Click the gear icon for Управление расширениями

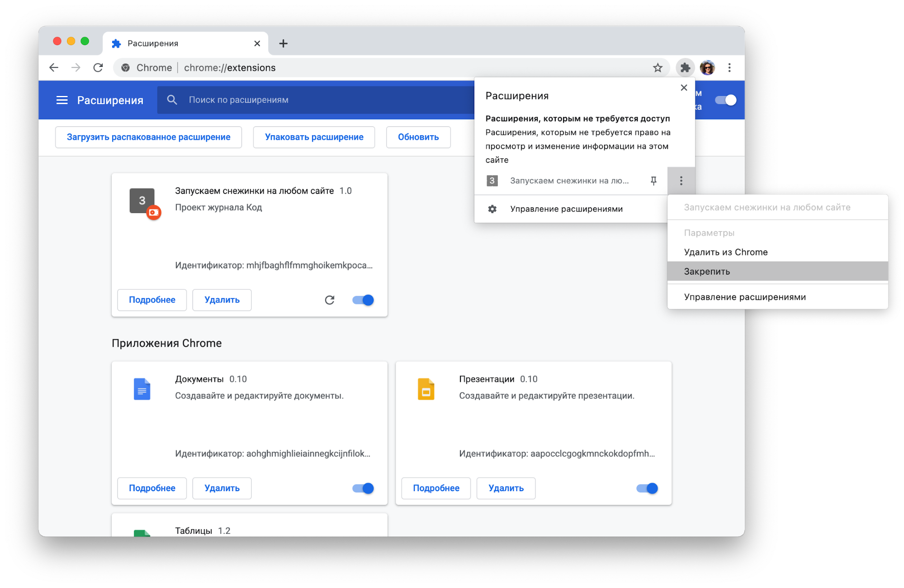coord(492,209)
